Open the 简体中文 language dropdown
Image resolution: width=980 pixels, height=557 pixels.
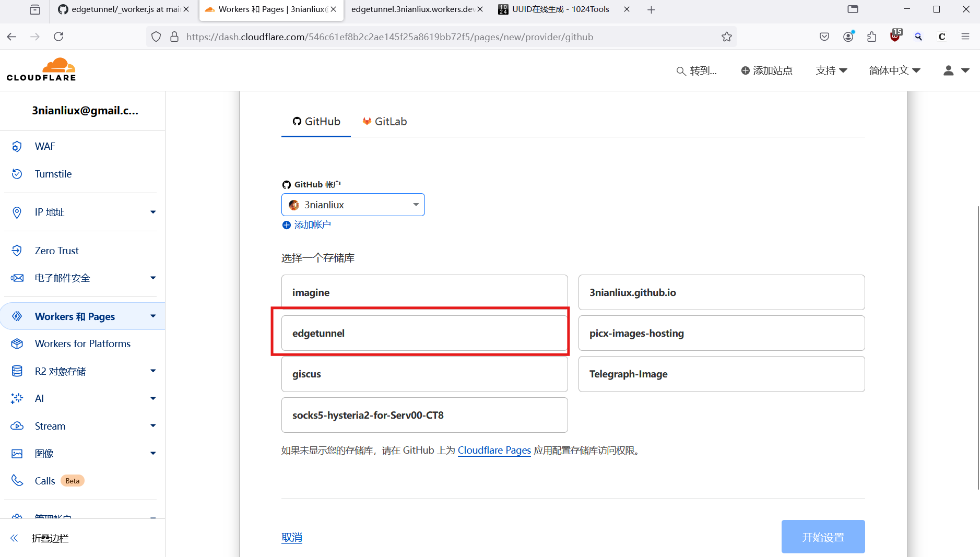(895, 70)
